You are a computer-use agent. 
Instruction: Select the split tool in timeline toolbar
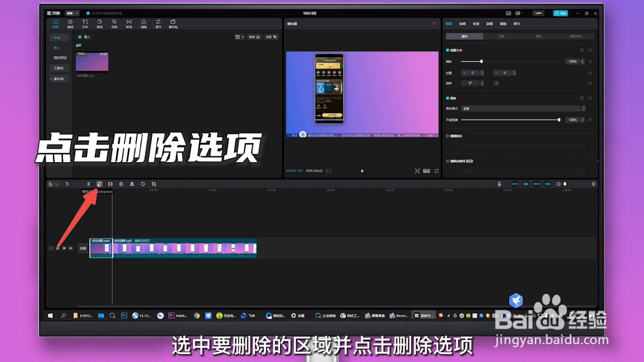(88, 184)
